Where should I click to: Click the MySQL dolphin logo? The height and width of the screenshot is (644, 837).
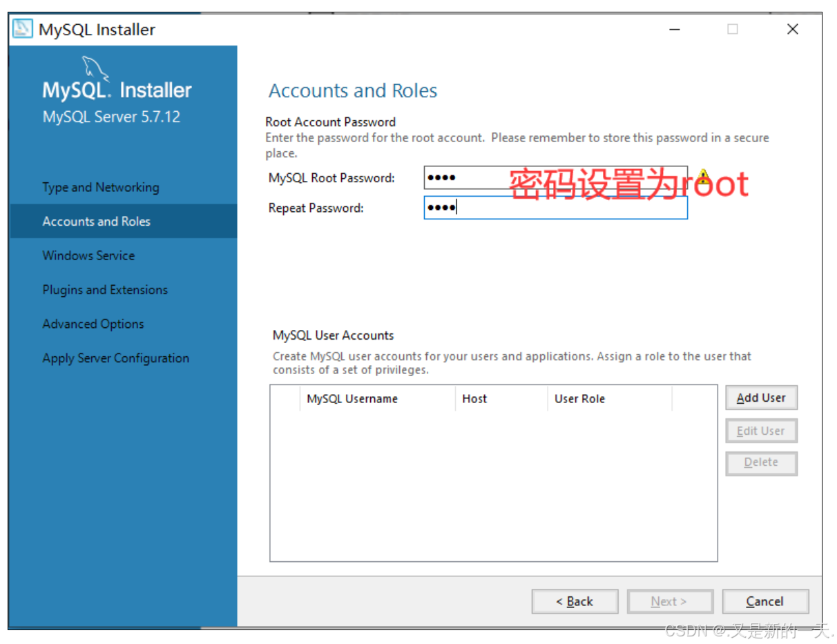95,70
